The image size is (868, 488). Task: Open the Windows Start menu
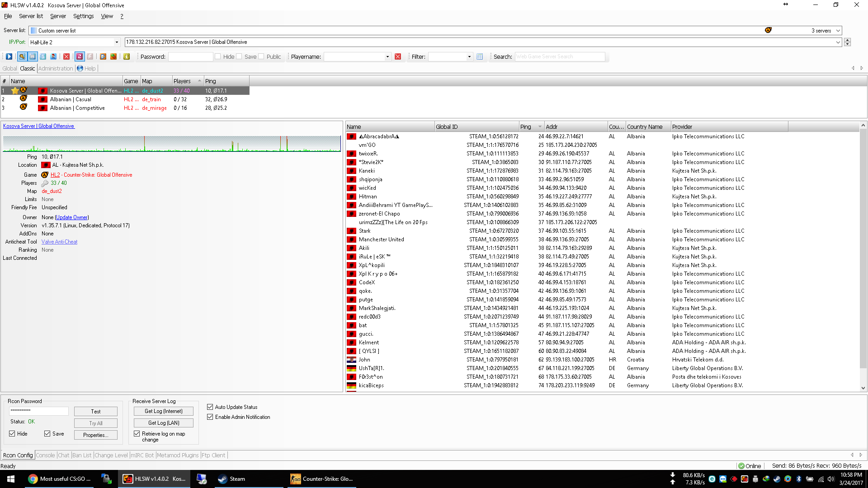(x=11, y=479)
